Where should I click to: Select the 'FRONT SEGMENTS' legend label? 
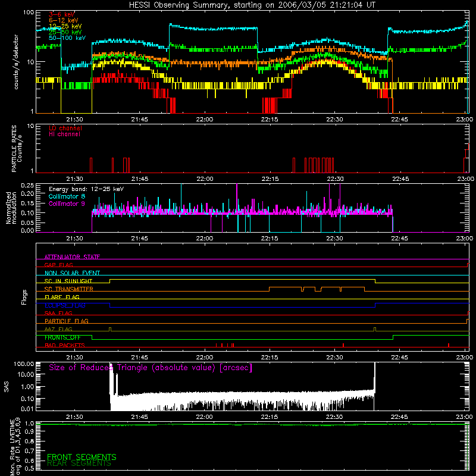click(x=82, y=457)
